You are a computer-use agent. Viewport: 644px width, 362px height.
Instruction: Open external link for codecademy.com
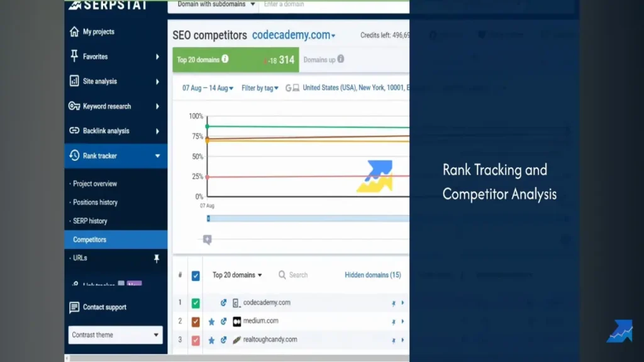[x=223, y=303]
